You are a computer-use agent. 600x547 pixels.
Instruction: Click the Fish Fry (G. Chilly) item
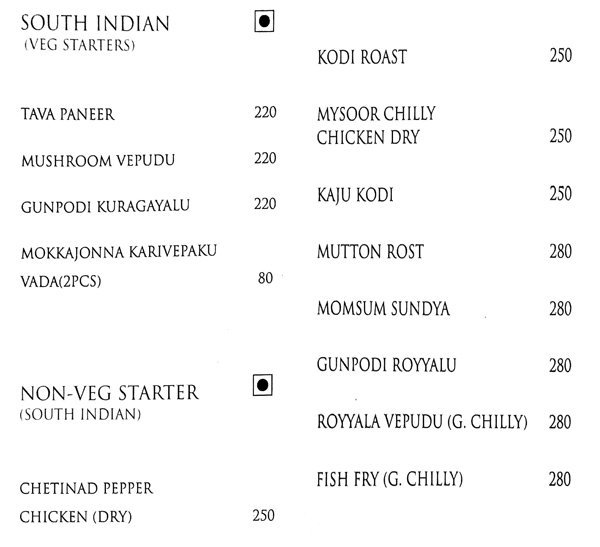(x=388, y=479)
